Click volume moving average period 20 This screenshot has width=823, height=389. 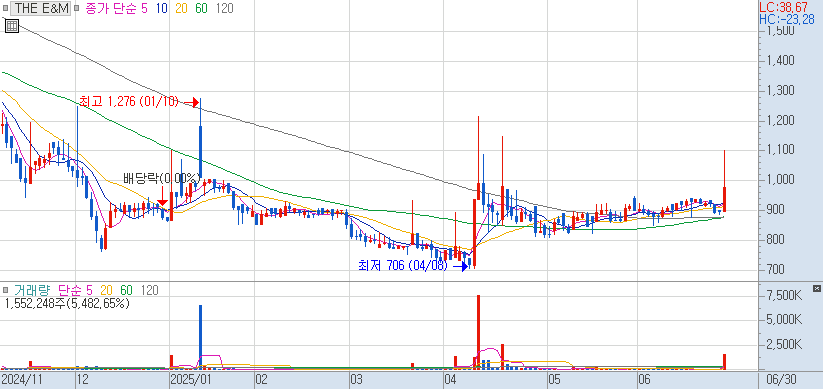[x=107, y=290]
